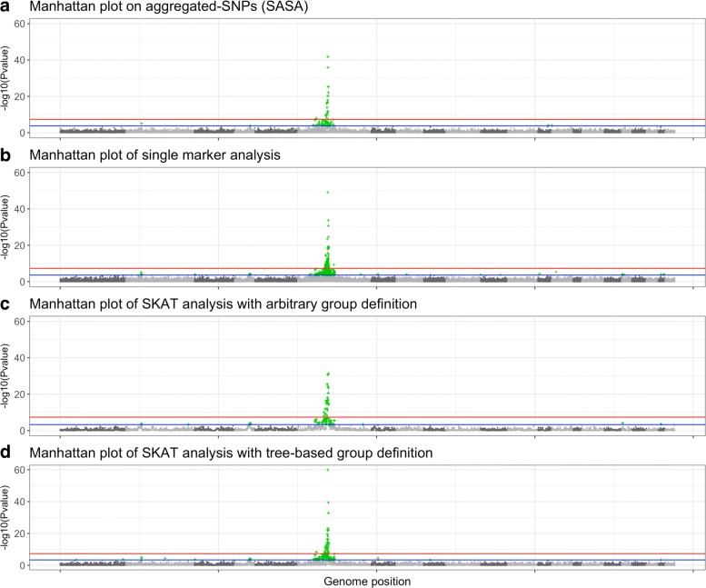Viewport: 706px width, 588px height.
Task: Click the red threshold line in panel a
Action: pos(182,120)
